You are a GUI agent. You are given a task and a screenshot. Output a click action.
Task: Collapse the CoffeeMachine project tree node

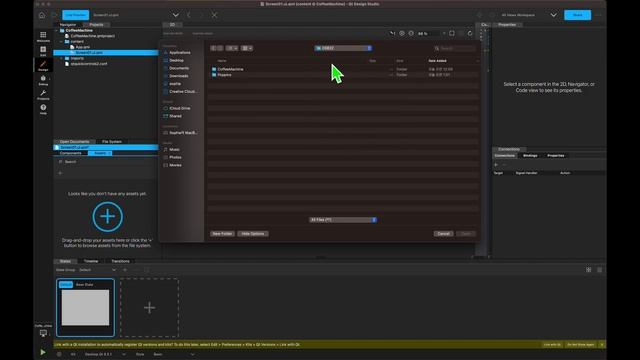[57, 31]
